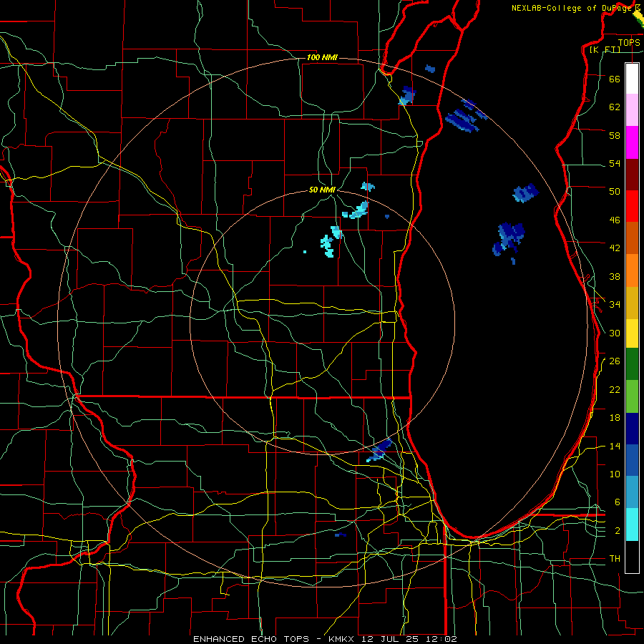The width and height of the screenshot is (644, 644).
Task: Click the 66 legend value
Action: pos(615,79)
